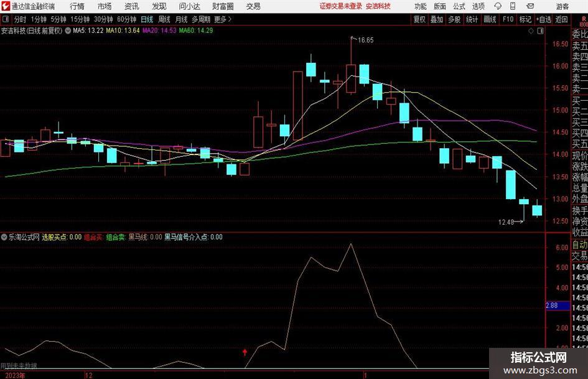
Task: Click the MA60: 14.29 value label
Action: [196, 30]
